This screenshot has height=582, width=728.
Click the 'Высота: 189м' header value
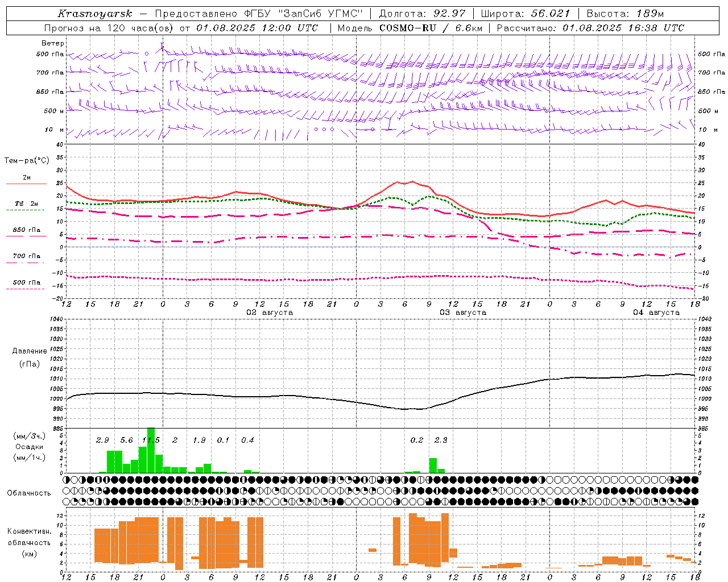(x=625, y=14)
